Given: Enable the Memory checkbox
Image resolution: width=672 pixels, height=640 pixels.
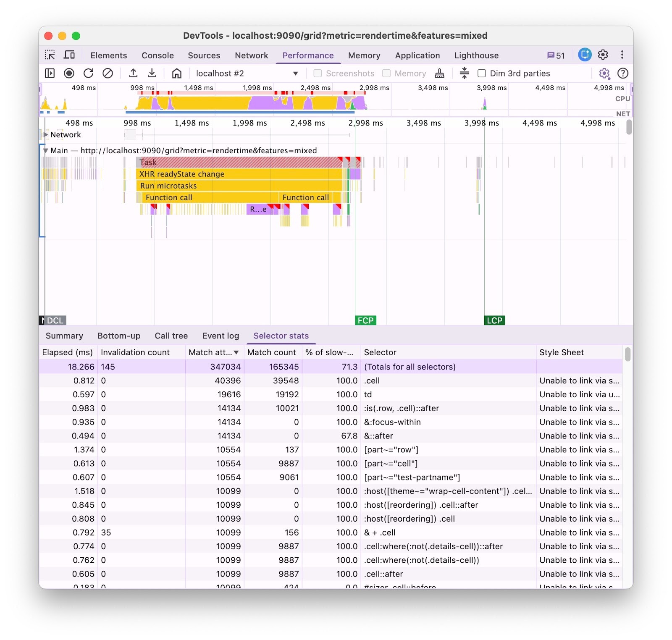Looking at the screenshot, I should coord(386,73).
